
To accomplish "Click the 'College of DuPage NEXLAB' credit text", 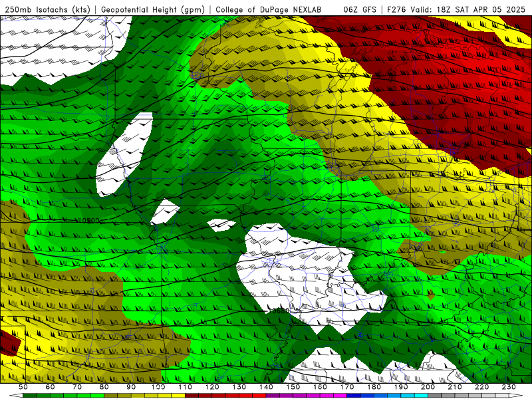I will click(x=269, y=9).
